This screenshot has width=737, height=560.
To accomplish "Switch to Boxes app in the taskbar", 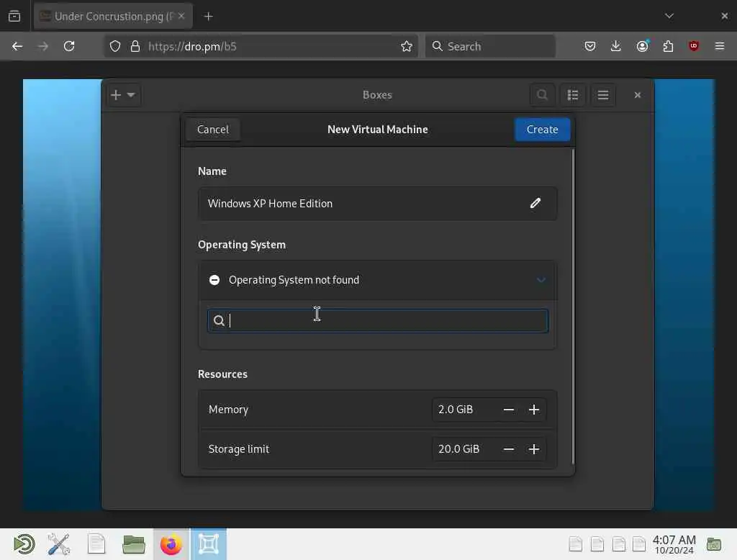I will pos(208,544).
